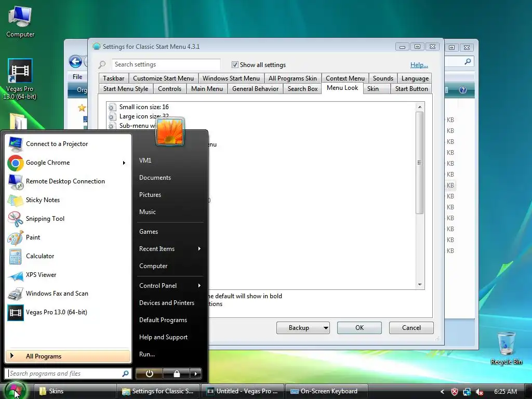This screenshot has height=399, width=532.
Task: Click the help question mark icon in Explorer
Action: tap(463, 90)
